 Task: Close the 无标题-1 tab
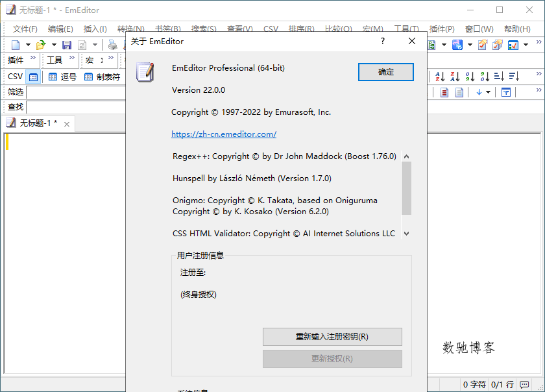[x=67, y=124]
